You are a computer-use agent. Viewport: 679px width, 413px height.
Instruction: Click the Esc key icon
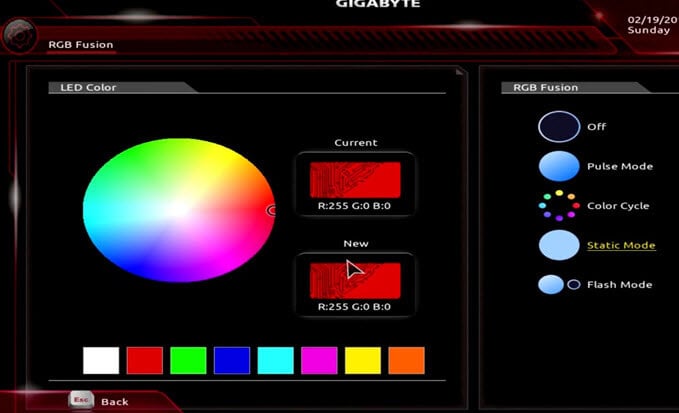(x=81, y=400)
